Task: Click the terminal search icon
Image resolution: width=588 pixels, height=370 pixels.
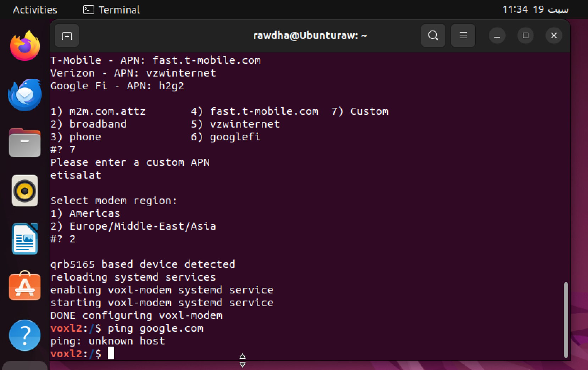Action: 433,35
